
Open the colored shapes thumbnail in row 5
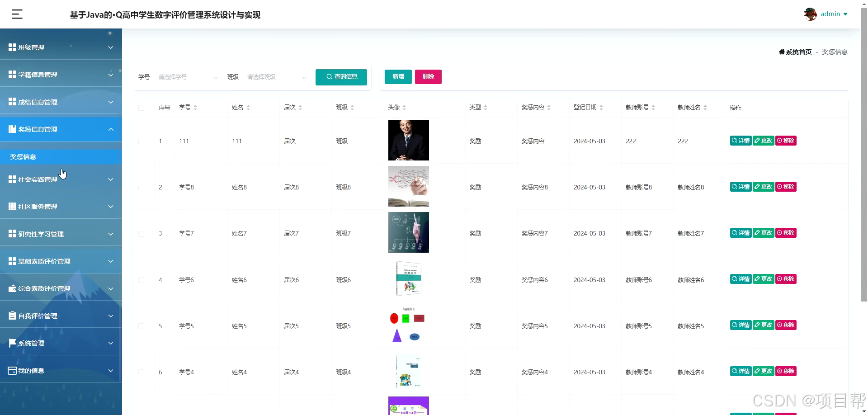409,325
